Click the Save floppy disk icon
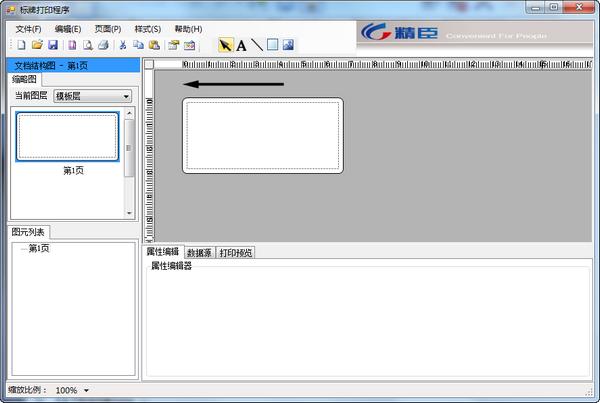The image size is (600, 403). (x=52, y=45)
